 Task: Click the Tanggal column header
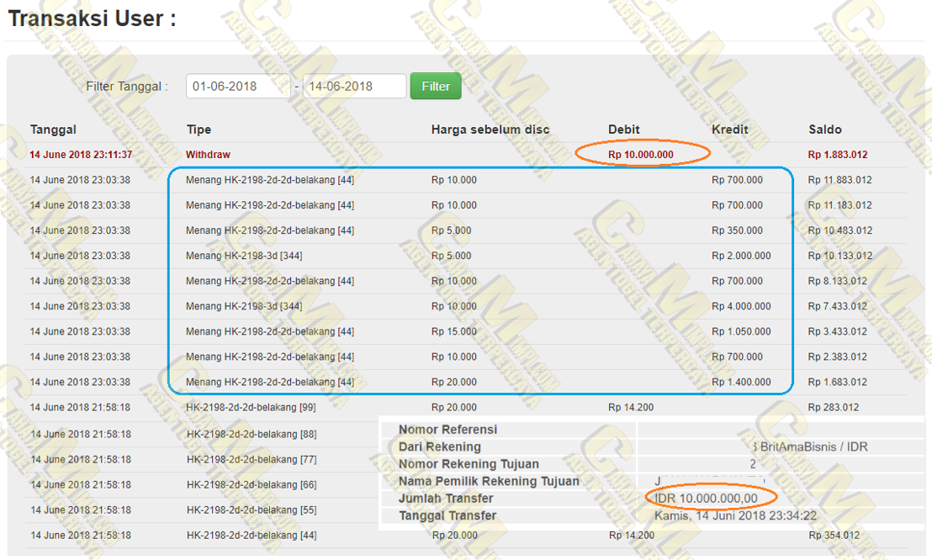coord(53,129)
